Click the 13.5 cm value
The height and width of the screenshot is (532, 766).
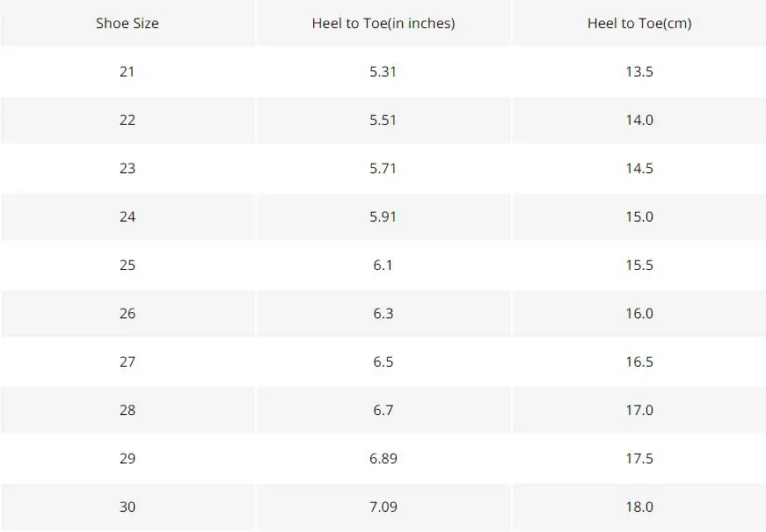[x=639, y=72]
